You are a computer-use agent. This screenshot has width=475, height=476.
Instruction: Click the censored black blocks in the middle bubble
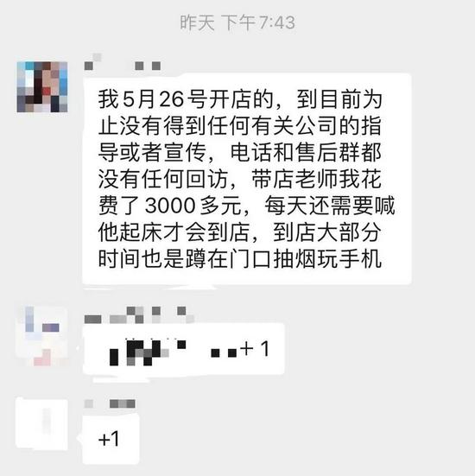click(173, 352)
